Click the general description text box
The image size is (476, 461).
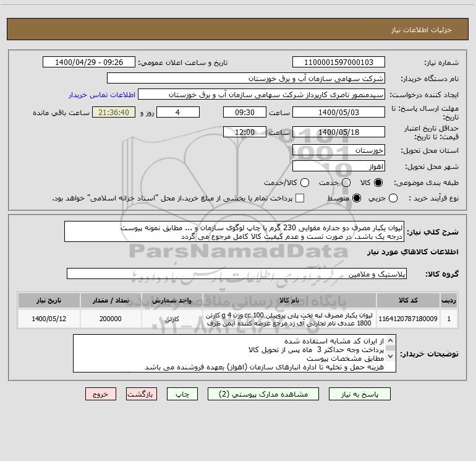234,232
